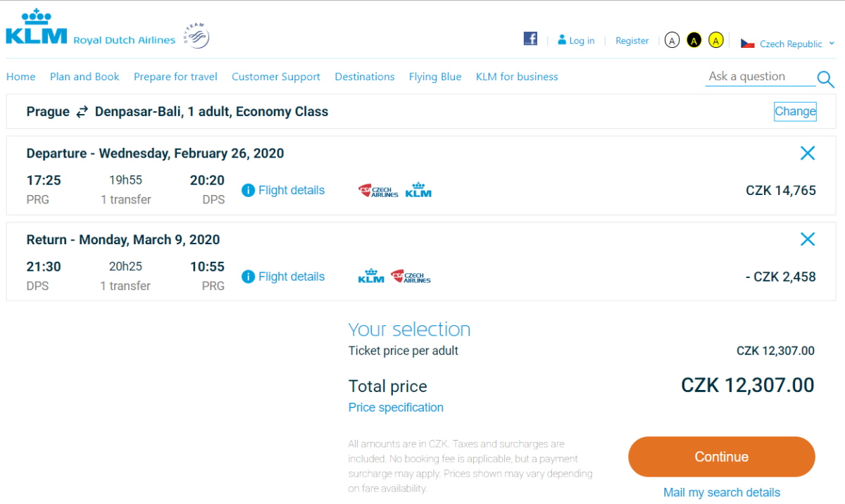845x504 pixels.
Task: Remove the return flight with X icon
Action: pos(808,239)
